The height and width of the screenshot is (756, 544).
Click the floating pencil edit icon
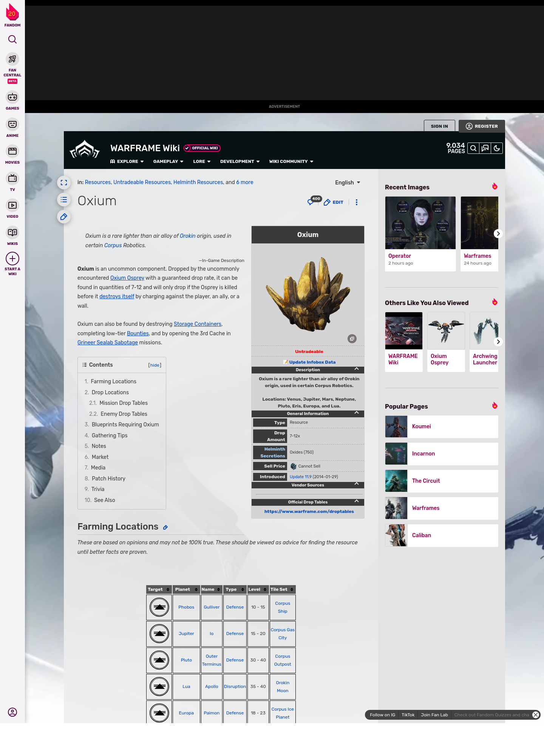click(x=64, y=217)
